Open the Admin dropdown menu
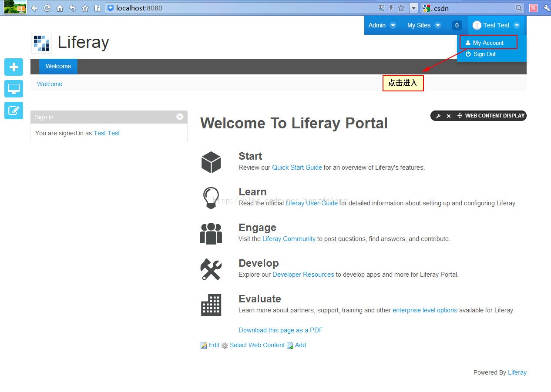 pos(382,25)
